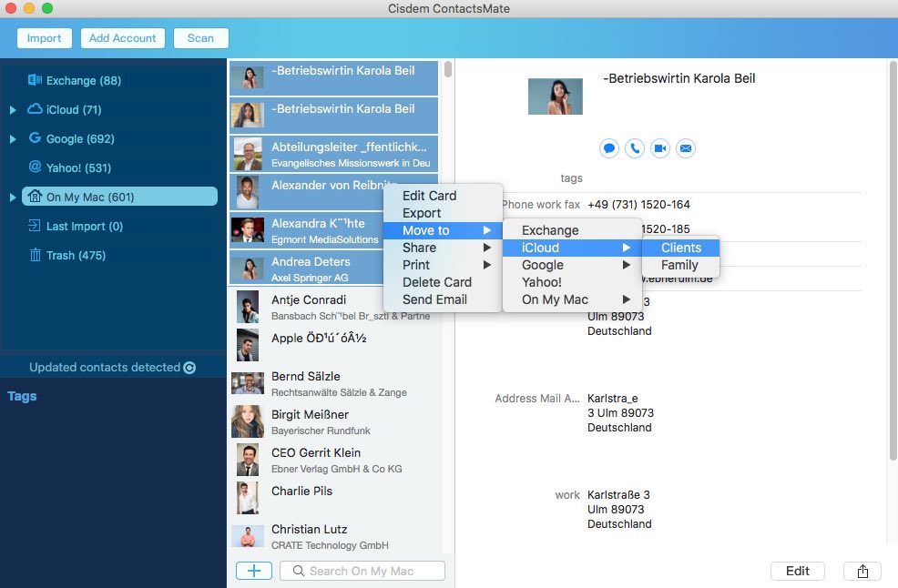The image size is (898, 588).
Task: Click the On My Mac house icon
Action: [35, 197]
